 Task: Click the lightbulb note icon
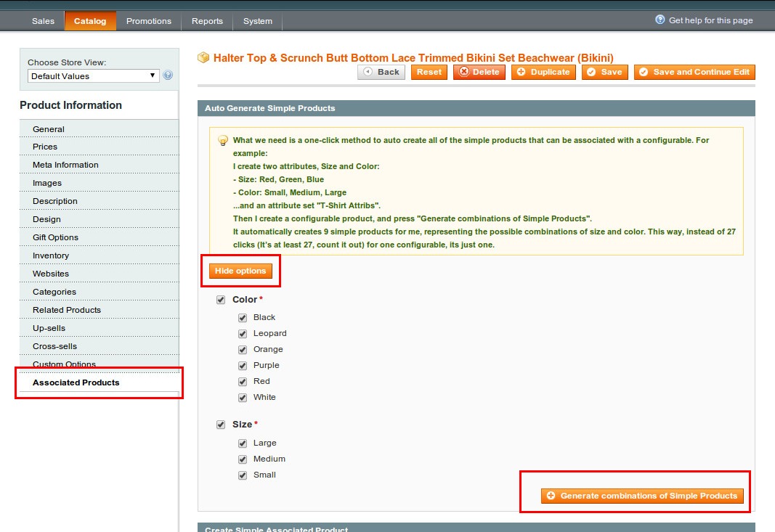tap(223, 141)
